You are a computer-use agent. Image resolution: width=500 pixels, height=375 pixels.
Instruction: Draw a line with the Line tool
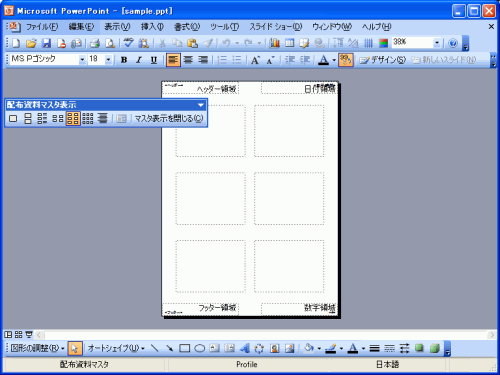pos(155,348)
